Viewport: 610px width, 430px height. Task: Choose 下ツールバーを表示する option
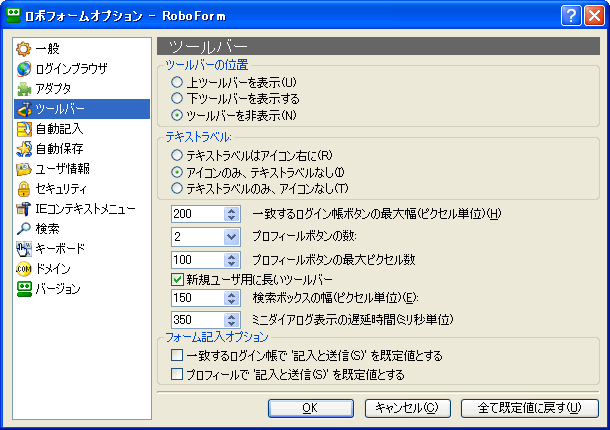[177, 98]
